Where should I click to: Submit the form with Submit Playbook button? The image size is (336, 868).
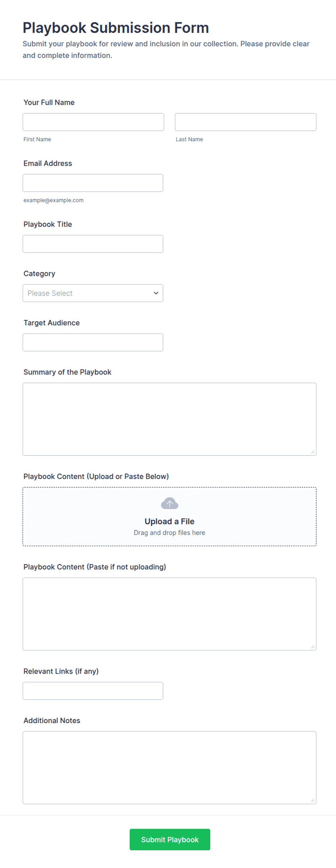170,839
